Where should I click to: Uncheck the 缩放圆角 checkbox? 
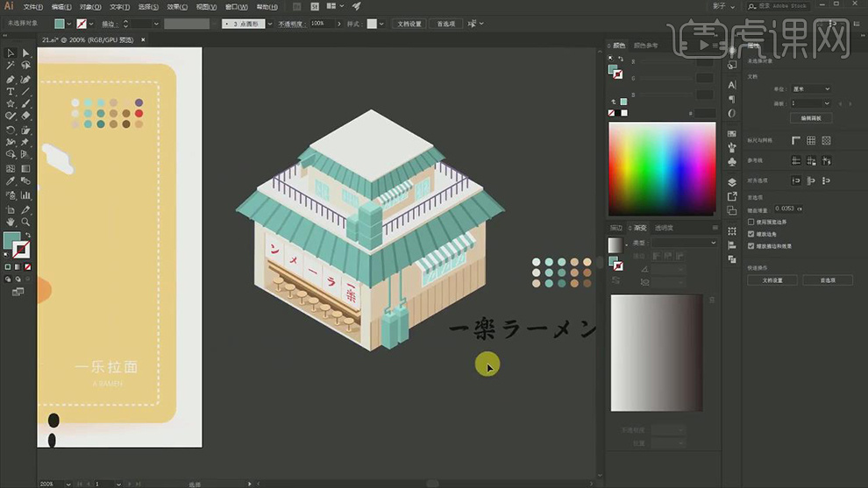751,235
